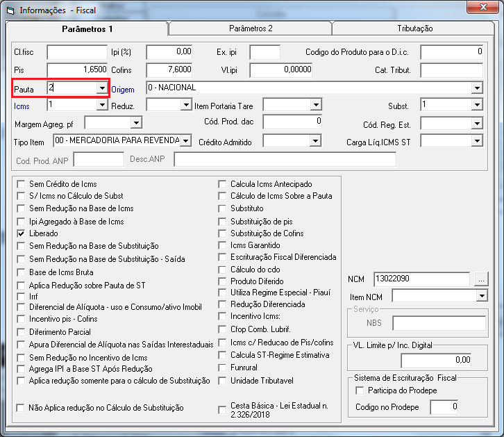Toggle Aplica Redução sobre Pauta de ST

(x=22, y=286)
